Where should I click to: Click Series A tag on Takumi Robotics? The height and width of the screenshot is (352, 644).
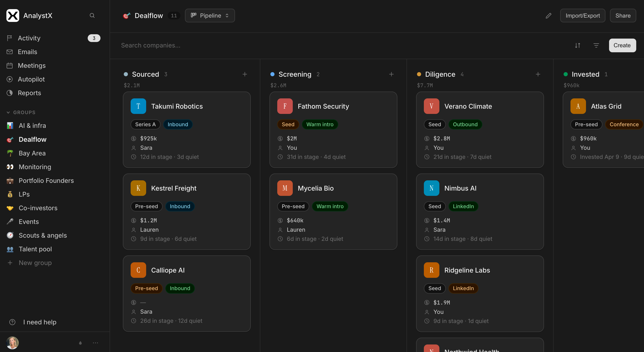pos(145,124)
